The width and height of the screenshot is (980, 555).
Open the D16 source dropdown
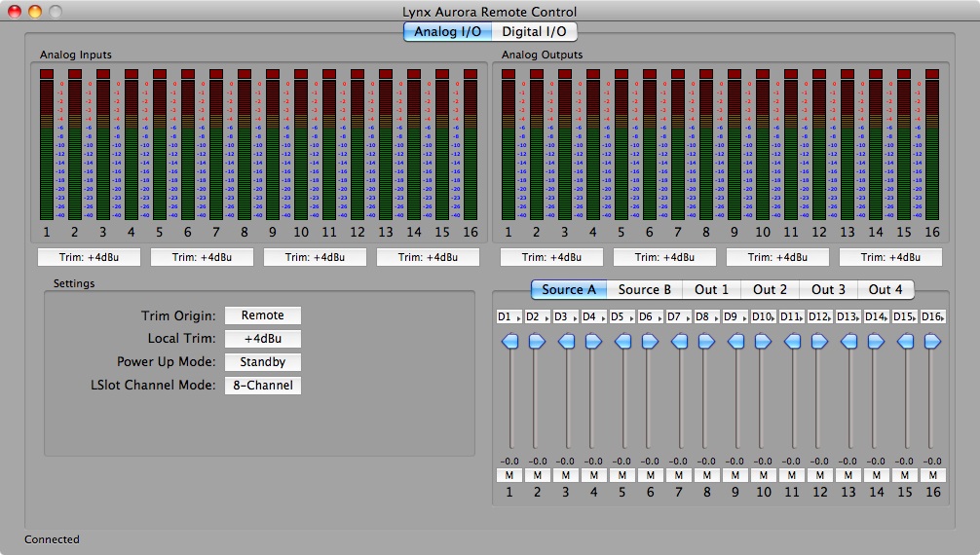coord(932,316)
